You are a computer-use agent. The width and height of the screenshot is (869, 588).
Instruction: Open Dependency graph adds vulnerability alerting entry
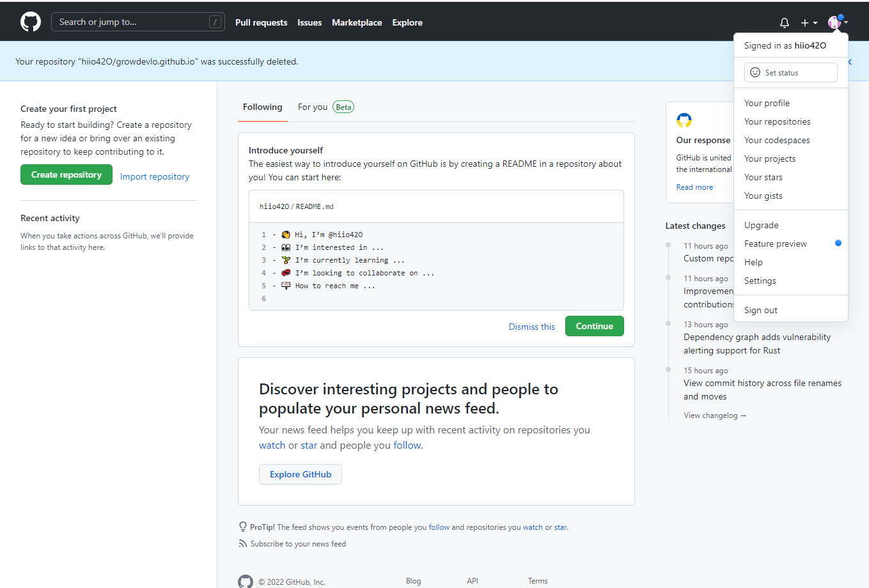[757, 344]
